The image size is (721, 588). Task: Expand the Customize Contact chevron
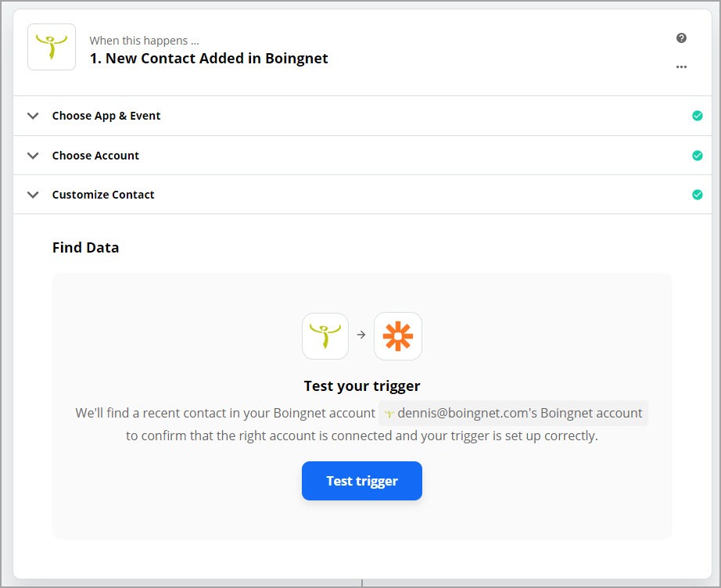[x=33, y=195]
